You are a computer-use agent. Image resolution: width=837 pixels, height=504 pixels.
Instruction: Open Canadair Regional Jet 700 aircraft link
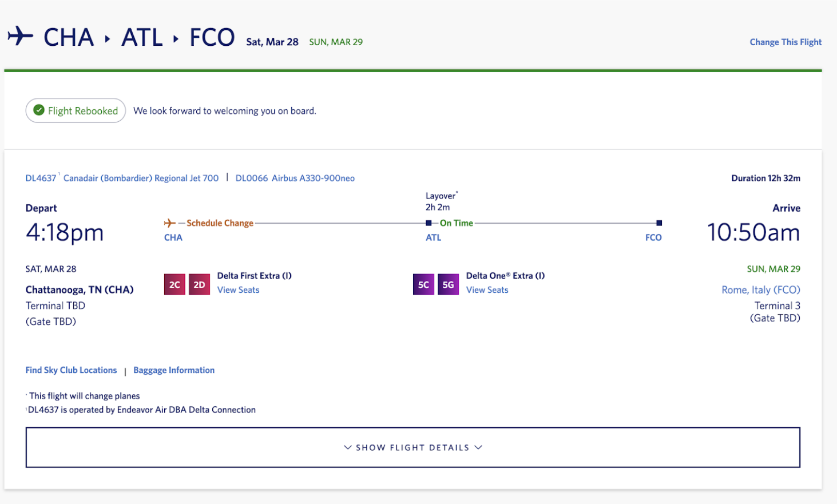coord(141,178)
